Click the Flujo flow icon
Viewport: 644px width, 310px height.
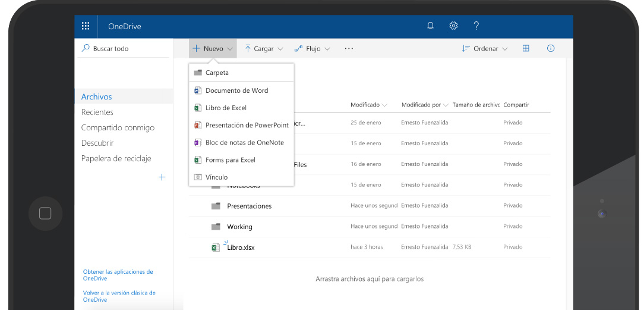tap(299, 49)
